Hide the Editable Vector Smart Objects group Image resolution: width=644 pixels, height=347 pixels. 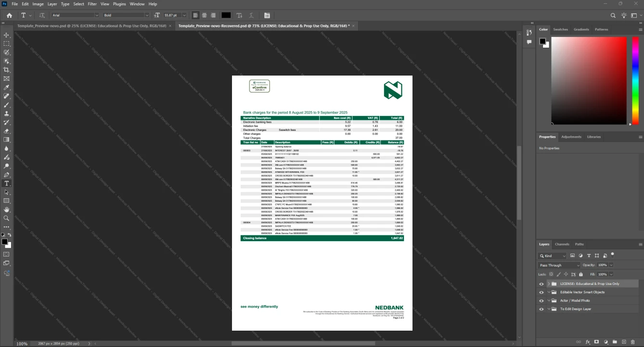541,292
